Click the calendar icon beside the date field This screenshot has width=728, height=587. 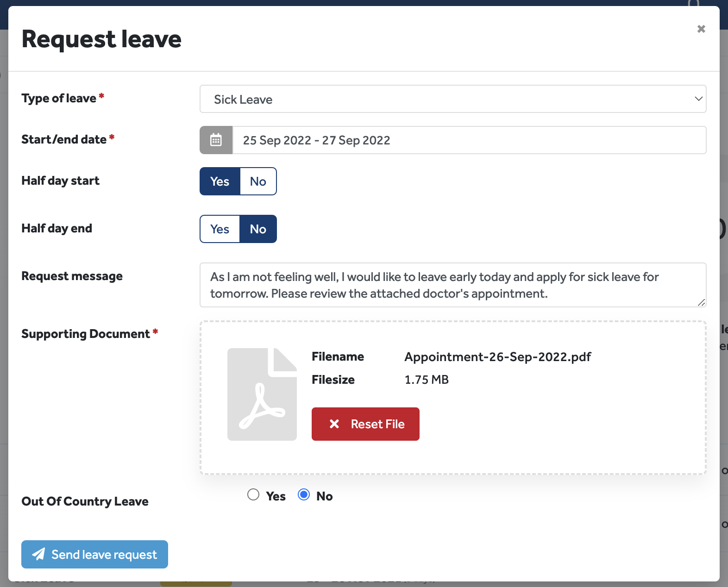coord(216,140)
